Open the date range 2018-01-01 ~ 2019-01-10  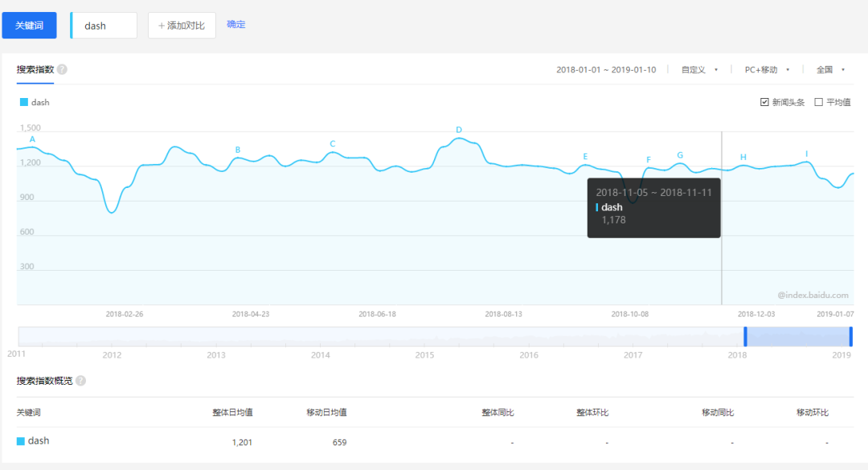point(606,70)
